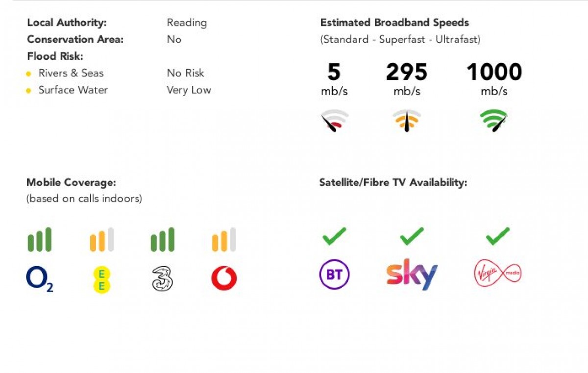Click the Vodafone orange signal bars

click(224, 240)
